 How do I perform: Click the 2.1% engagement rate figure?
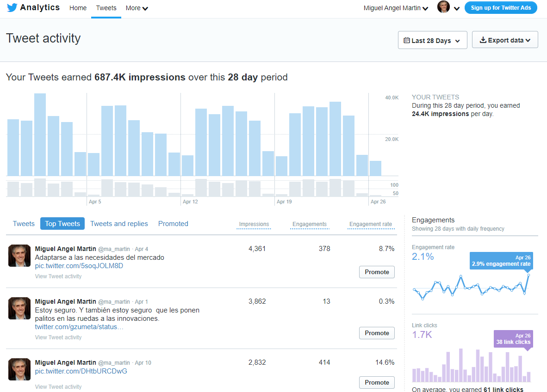pyautogui.click(x=423, y=257)
